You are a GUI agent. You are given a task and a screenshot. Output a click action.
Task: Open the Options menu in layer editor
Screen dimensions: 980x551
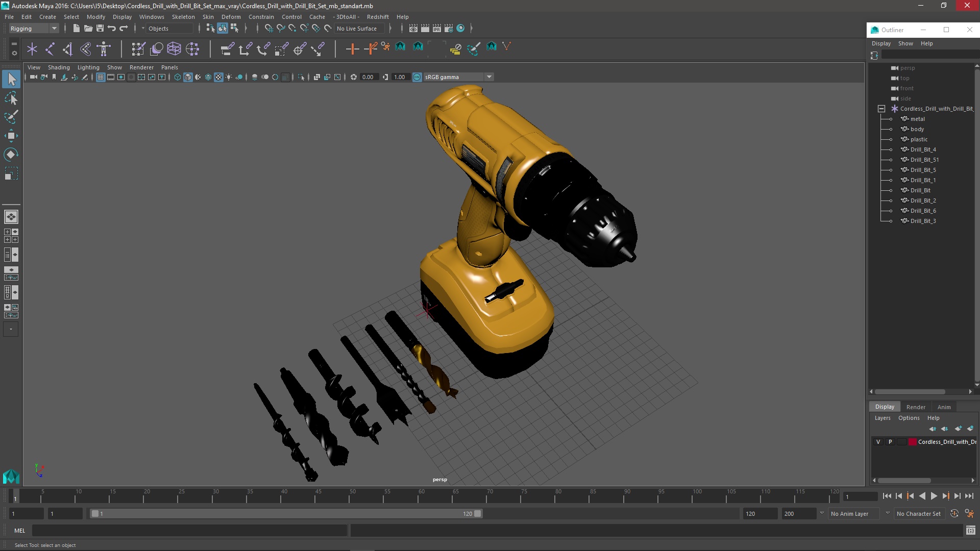909,418
